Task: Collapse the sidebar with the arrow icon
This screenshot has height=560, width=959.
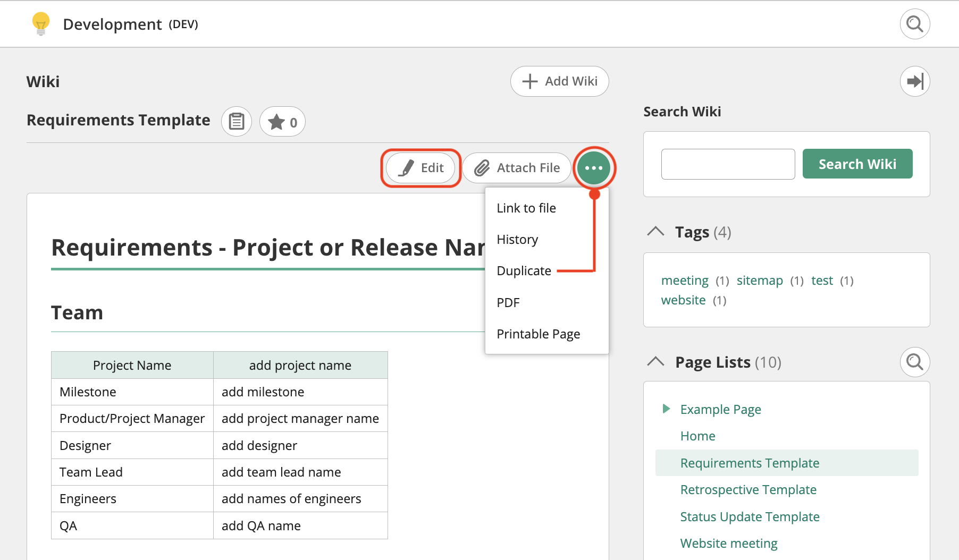Action: tap(914, 81)
